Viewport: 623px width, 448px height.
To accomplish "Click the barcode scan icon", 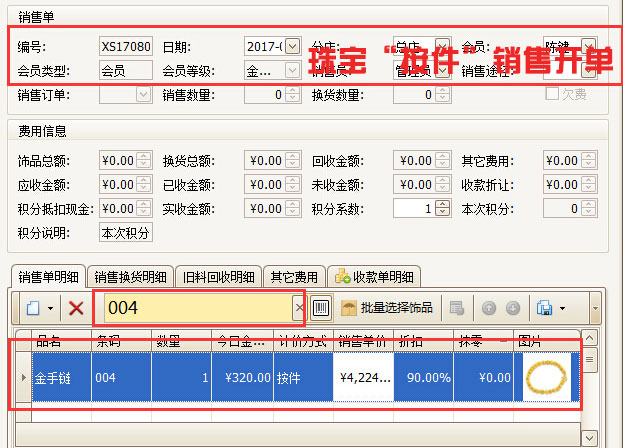I will pyautogui.click(x=322, y=308).
